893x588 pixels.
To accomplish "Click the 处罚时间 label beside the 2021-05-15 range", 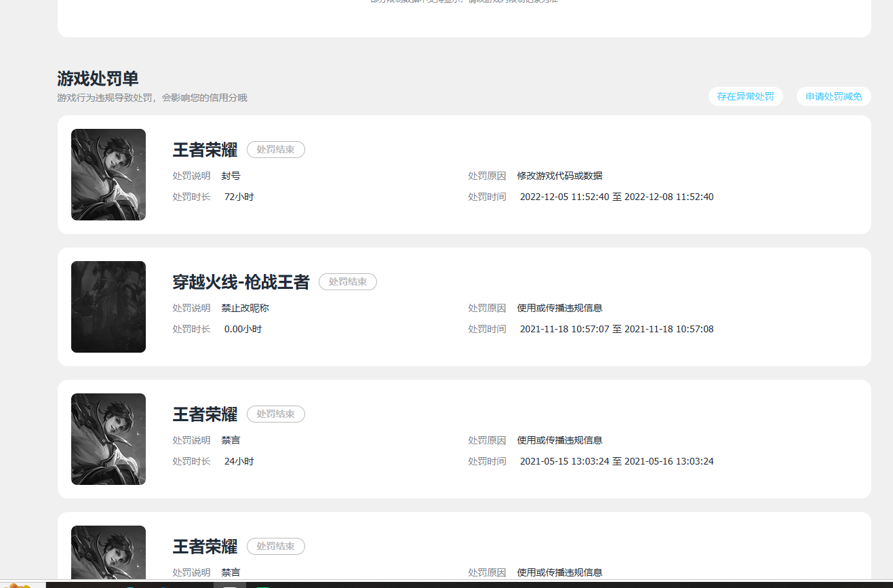I will point(487,461).
